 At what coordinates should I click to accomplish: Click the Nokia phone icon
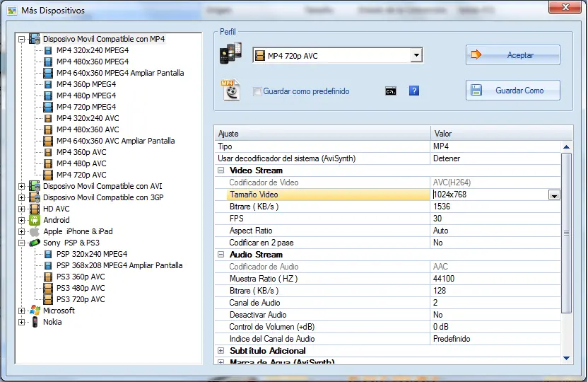[x=35, y=322]
